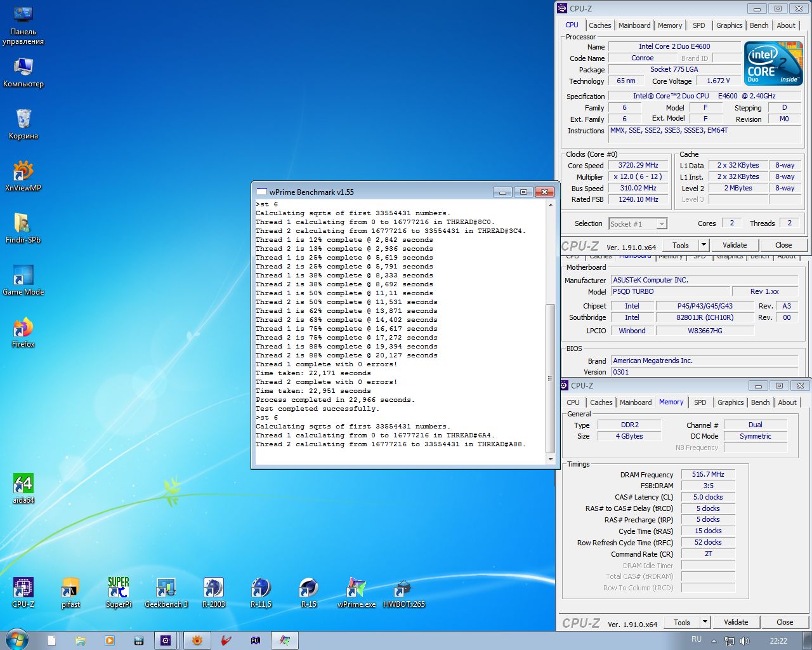Open Tools dropdown arrow in top CPU-Z window
The width and height of the screenshot is (812, 650).
point(704,245)
